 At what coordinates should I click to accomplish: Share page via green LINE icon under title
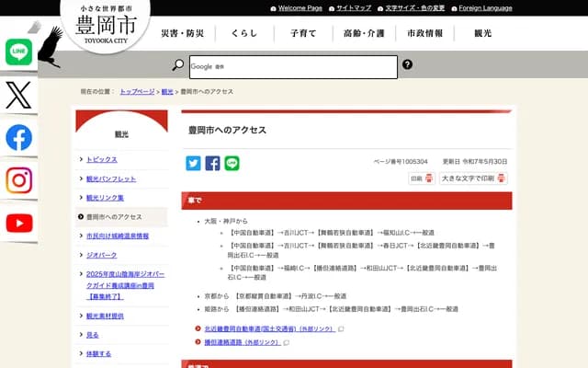232,163
